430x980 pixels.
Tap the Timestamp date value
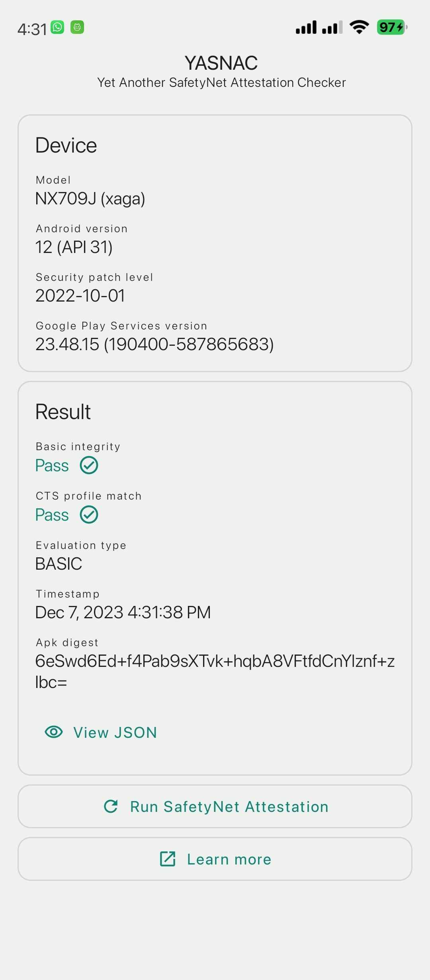123,612
